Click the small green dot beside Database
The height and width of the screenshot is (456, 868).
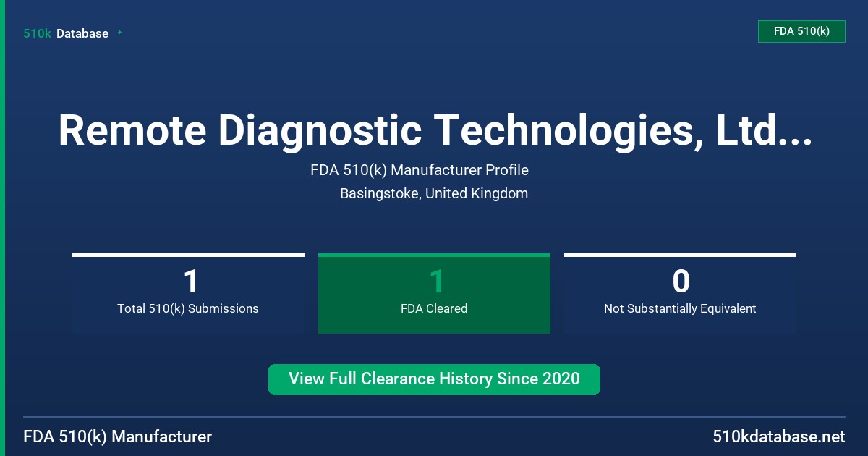tap(119, 33)
